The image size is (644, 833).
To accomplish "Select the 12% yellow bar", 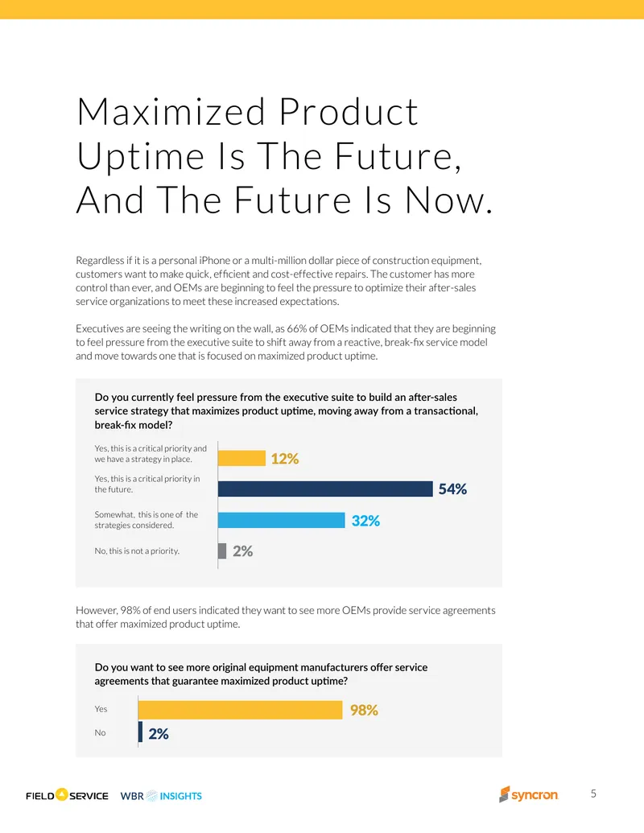I will 242,458.
